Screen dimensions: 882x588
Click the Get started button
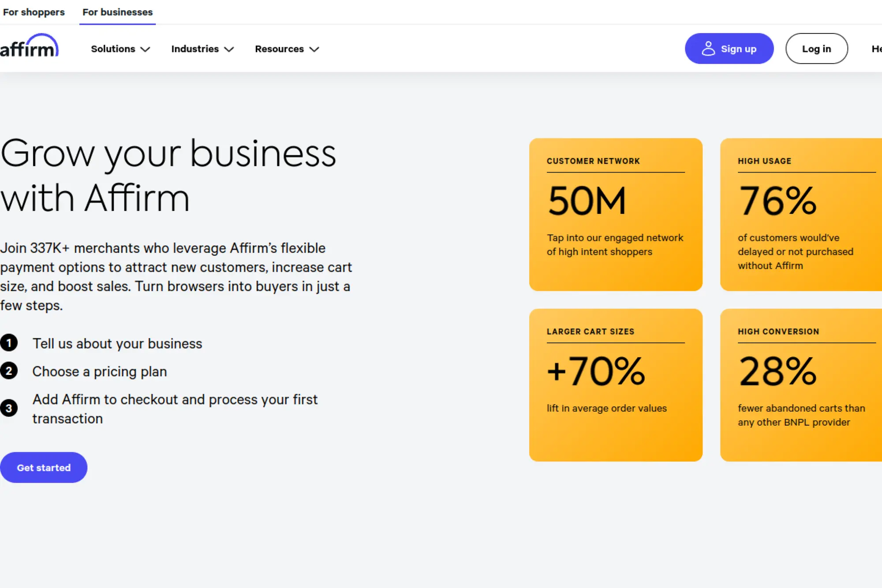(x=44, y=467)
